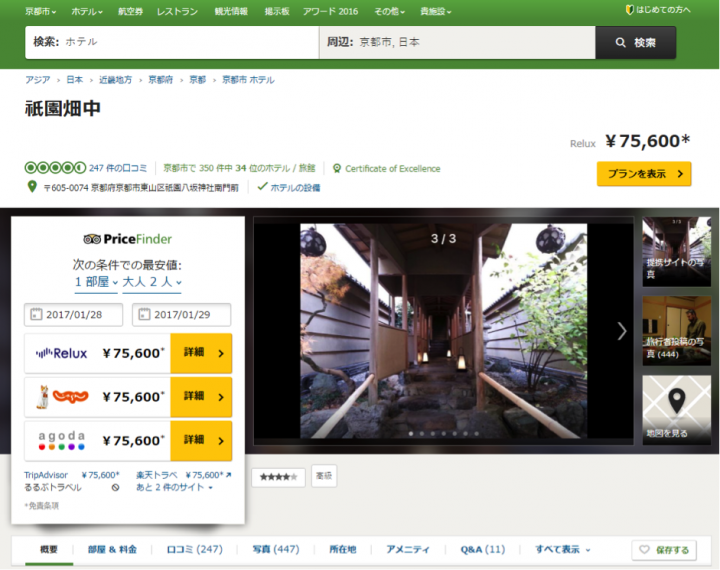Click 詳細 button for Jalan price
This screenshot has width=720, height=570.
coord(201,397)
